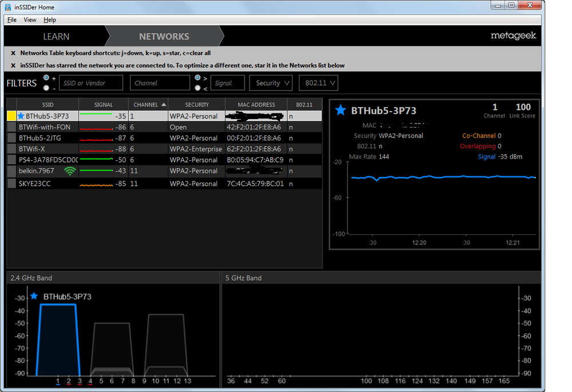Click MAC address 7C:4C:A5:79:BC:01
The width and height of the screenshot is (572, 392).
255,184
